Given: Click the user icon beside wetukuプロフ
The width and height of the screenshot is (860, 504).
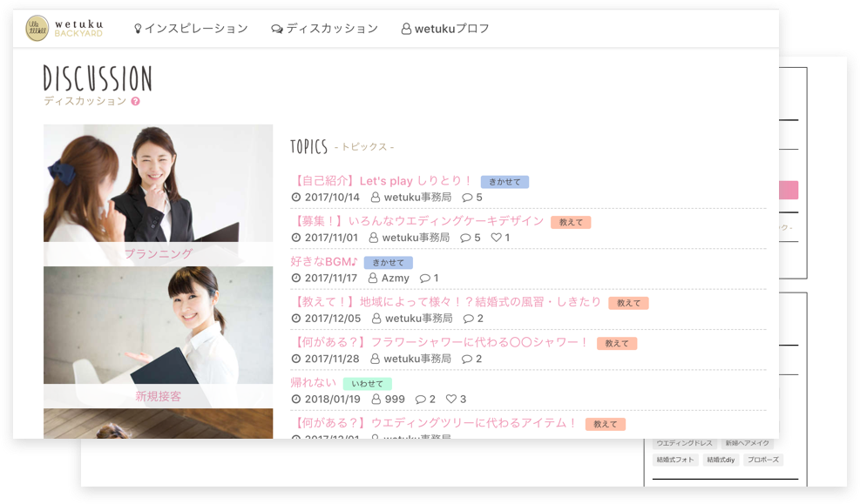Looking at the screenshot, I should coord(405,29).
